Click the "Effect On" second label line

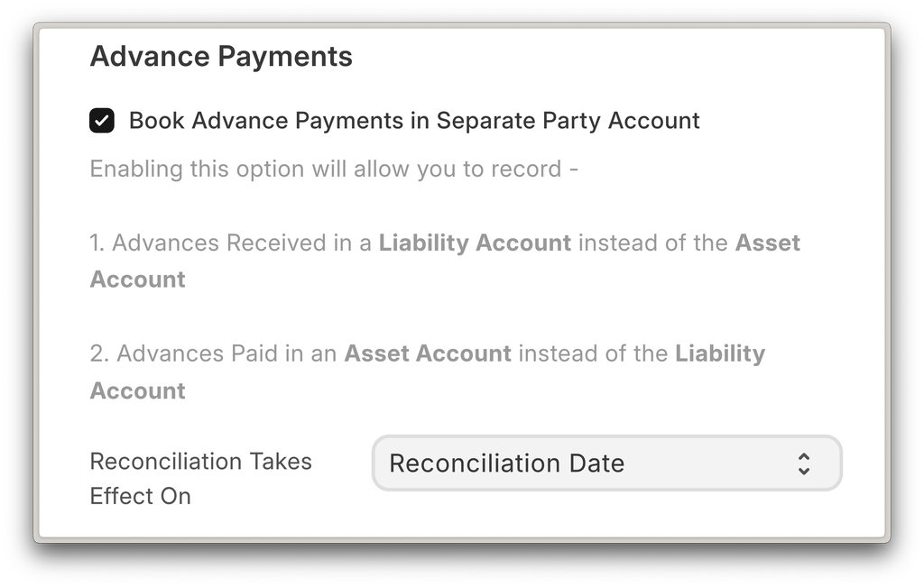[x=140, y=497]
